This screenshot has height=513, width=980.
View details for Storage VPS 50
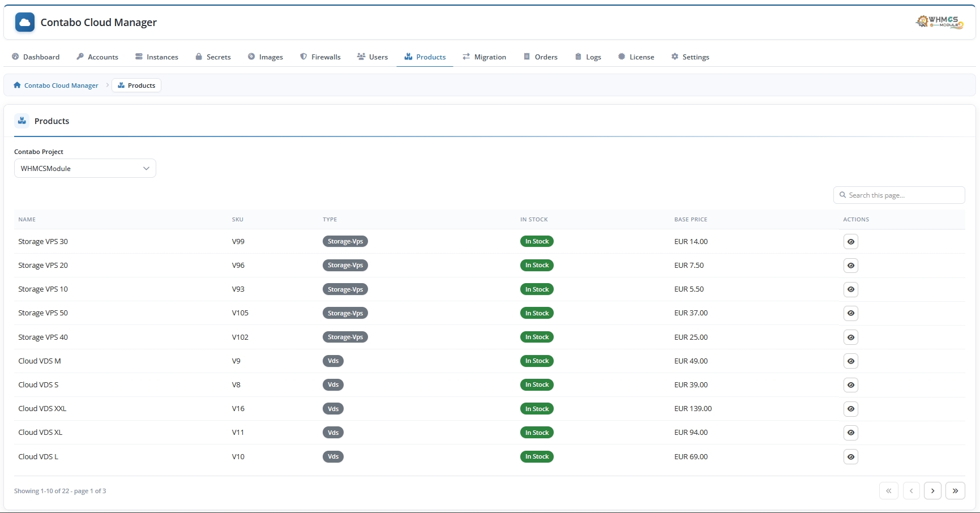pyautogui.click(x=851, y=313)
